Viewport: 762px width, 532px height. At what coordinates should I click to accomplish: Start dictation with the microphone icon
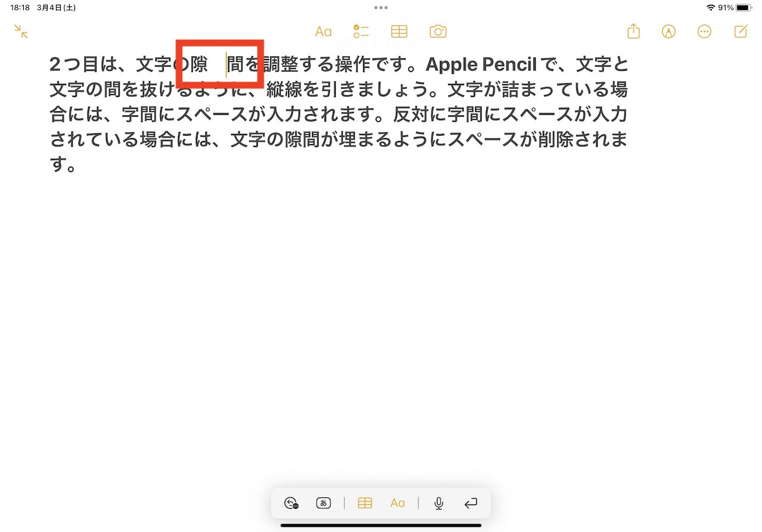(439, 503)
